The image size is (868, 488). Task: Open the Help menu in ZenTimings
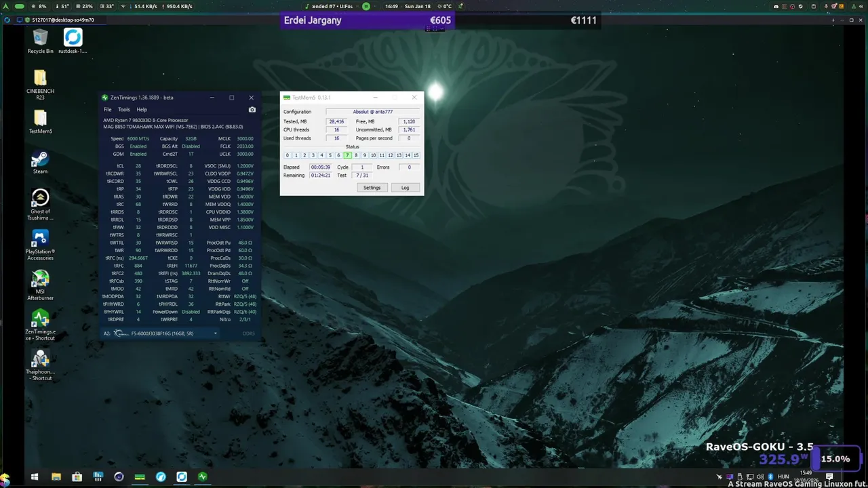tap(141, 109)
